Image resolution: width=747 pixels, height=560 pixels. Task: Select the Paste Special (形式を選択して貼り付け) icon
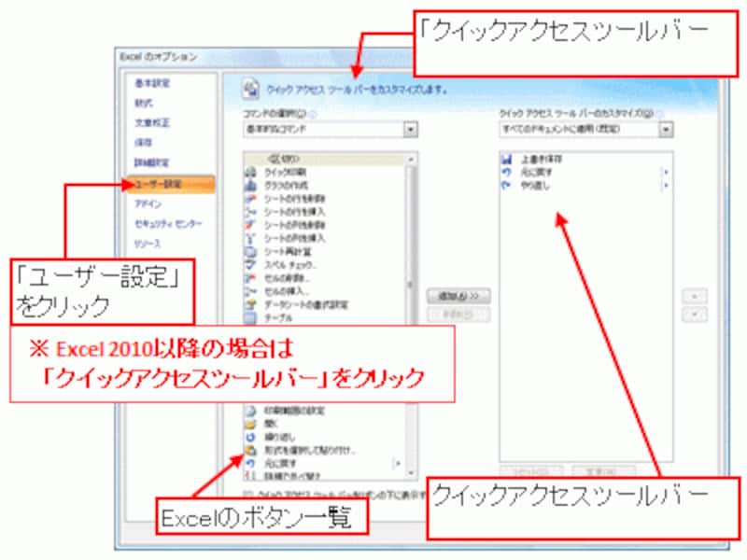[x=250, y=450]
